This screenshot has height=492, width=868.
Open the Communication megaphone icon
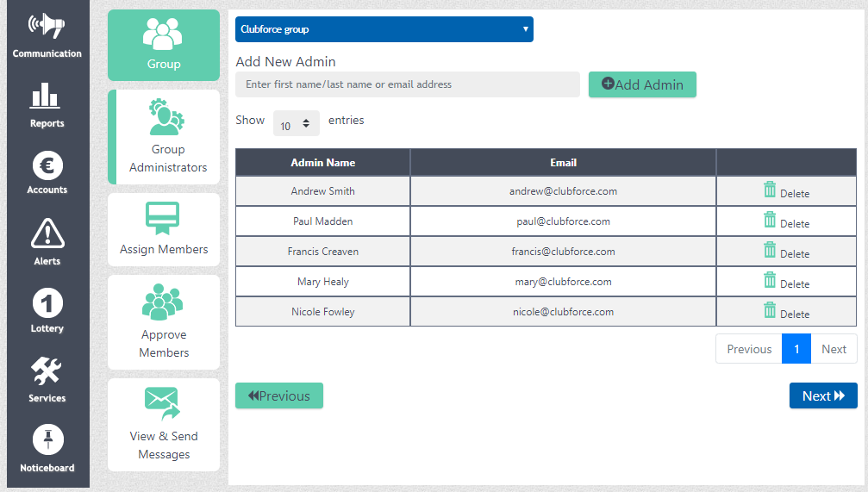[x=47, y=27]
